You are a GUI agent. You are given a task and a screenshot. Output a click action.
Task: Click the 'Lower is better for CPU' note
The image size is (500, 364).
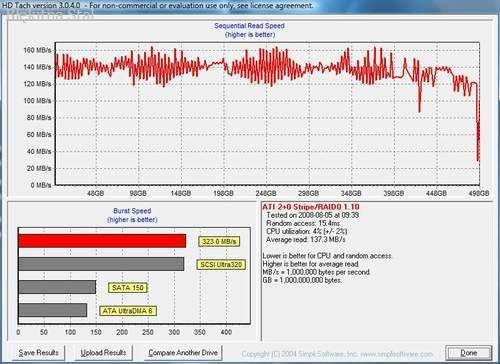(327, 256)
